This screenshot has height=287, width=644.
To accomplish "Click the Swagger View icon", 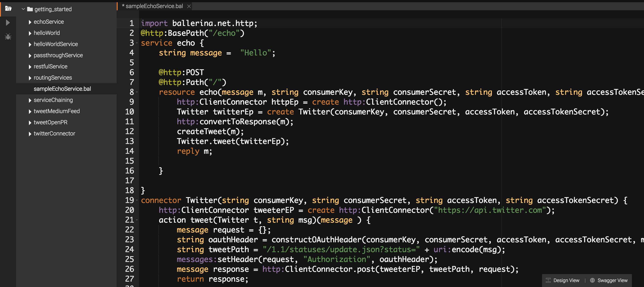I will click(592, 280).
